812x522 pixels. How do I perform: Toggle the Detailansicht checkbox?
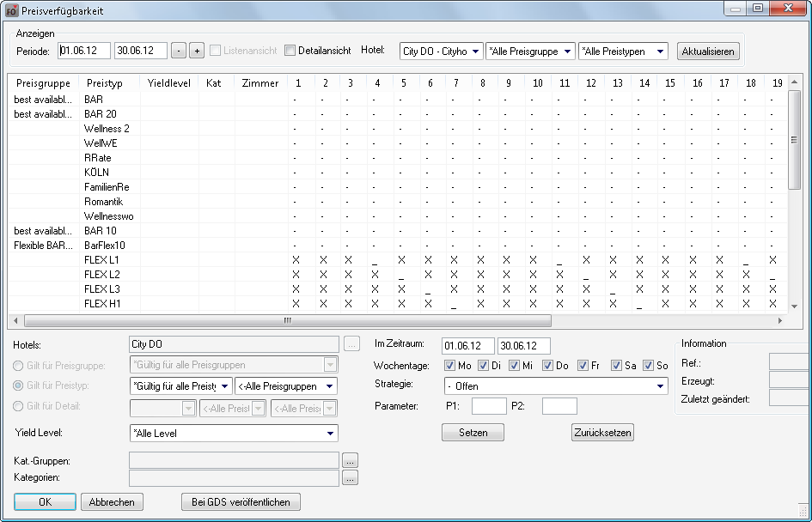pos(290,50)
